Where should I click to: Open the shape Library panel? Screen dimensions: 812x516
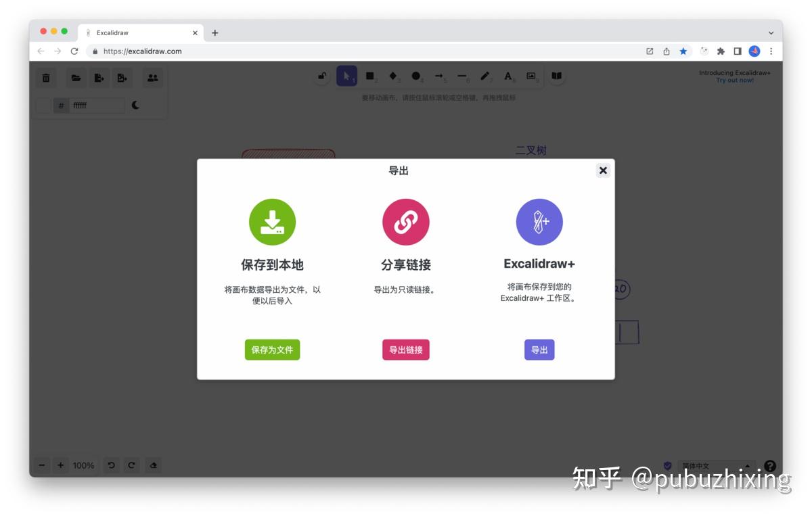tap(556, 76)
